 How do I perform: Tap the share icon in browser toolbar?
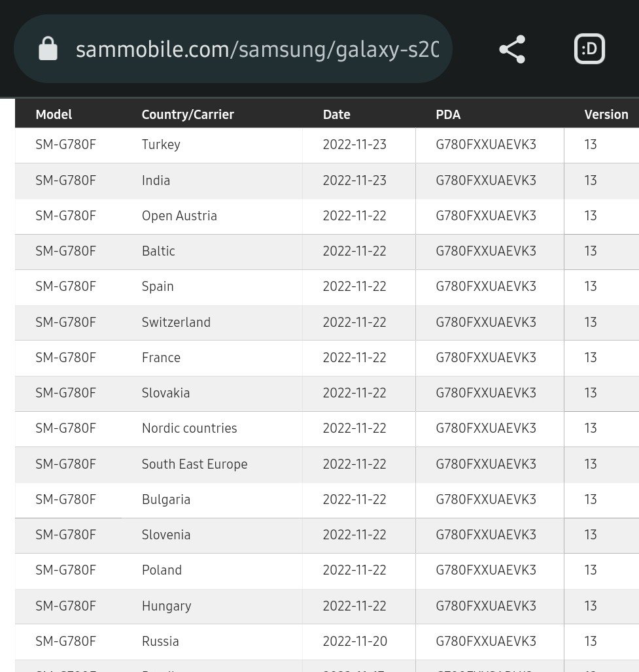pyautogui.click(x=511, y=50)
